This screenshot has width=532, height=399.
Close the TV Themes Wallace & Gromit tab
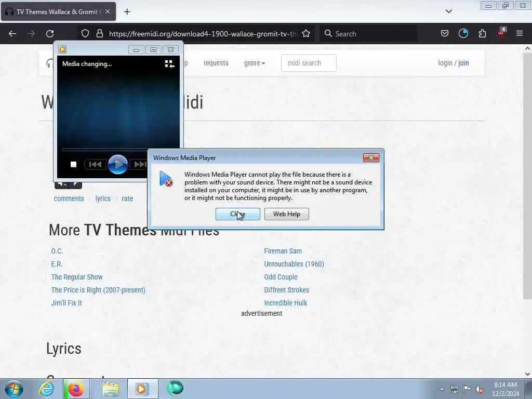(108, 11)
